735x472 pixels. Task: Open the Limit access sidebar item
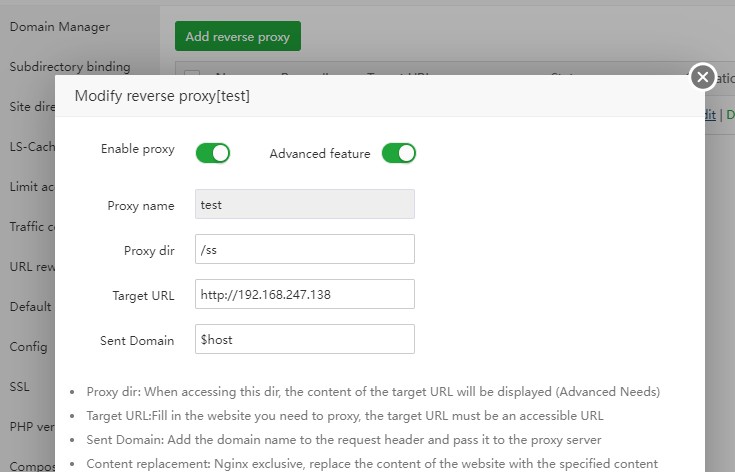(32, 187)
